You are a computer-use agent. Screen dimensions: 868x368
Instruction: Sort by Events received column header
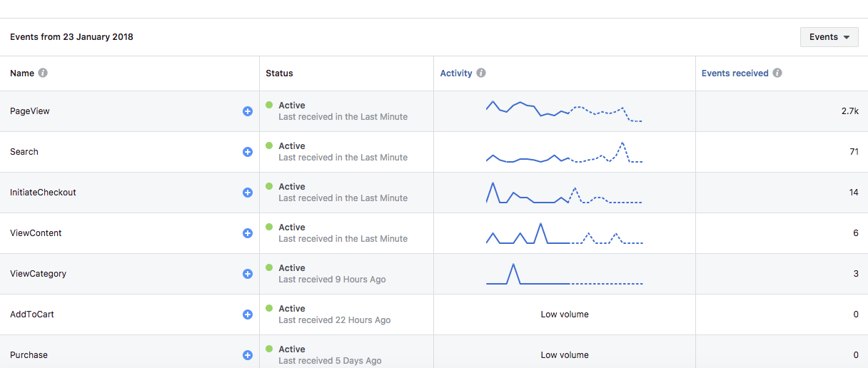(735, 73)
